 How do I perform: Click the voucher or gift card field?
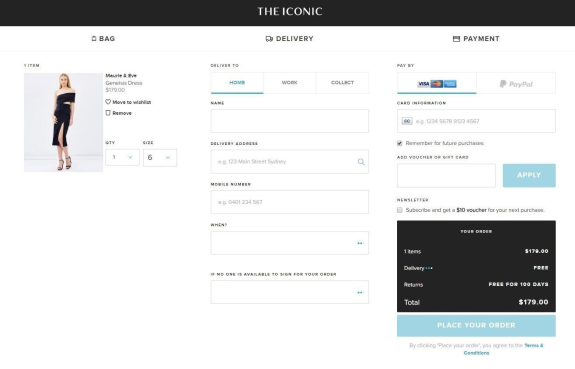(x=446, y=175)
